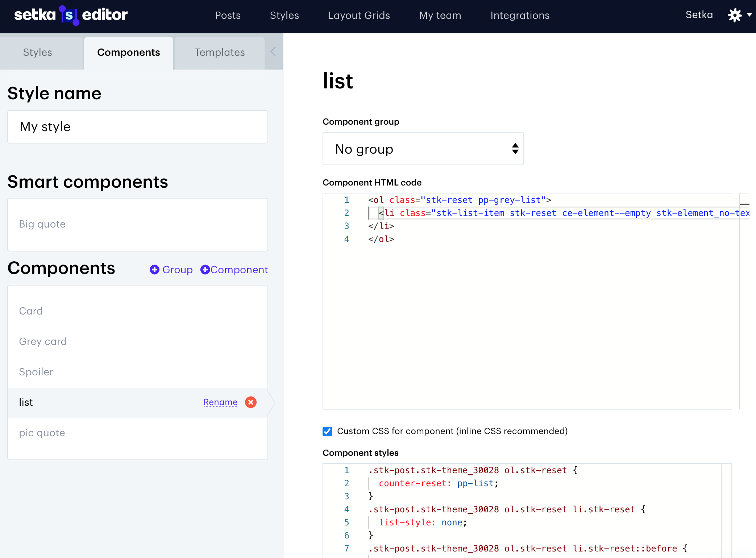
Task: Delete the list component via red X
Action: (x=251, y=402)
